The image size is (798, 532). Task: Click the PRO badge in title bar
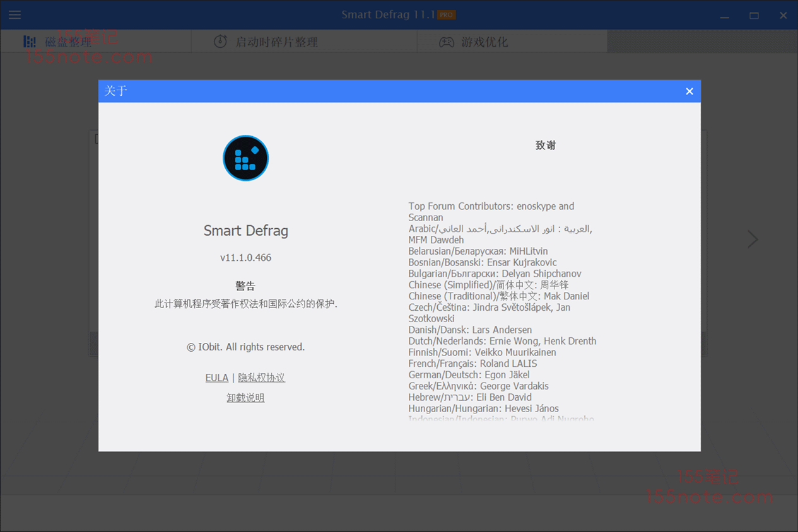coord(447,14)
